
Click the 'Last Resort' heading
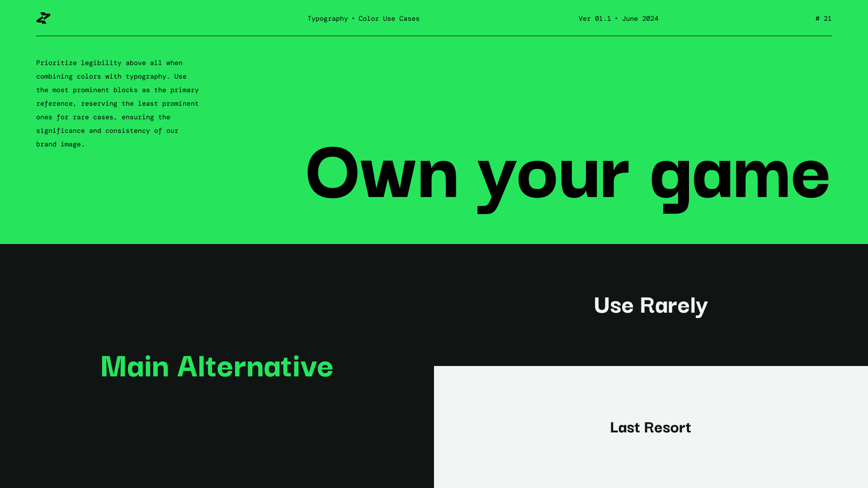click(x=651, y=427)
